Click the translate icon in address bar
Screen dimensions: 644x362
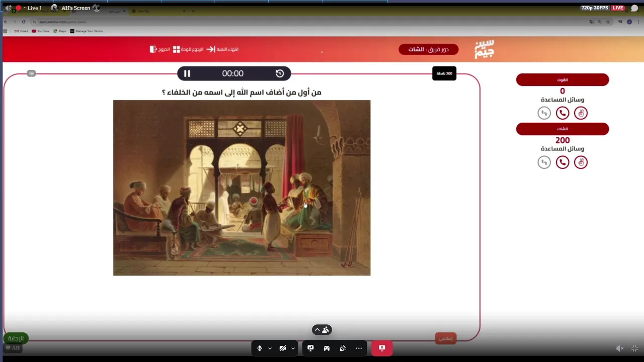(591, 22)
